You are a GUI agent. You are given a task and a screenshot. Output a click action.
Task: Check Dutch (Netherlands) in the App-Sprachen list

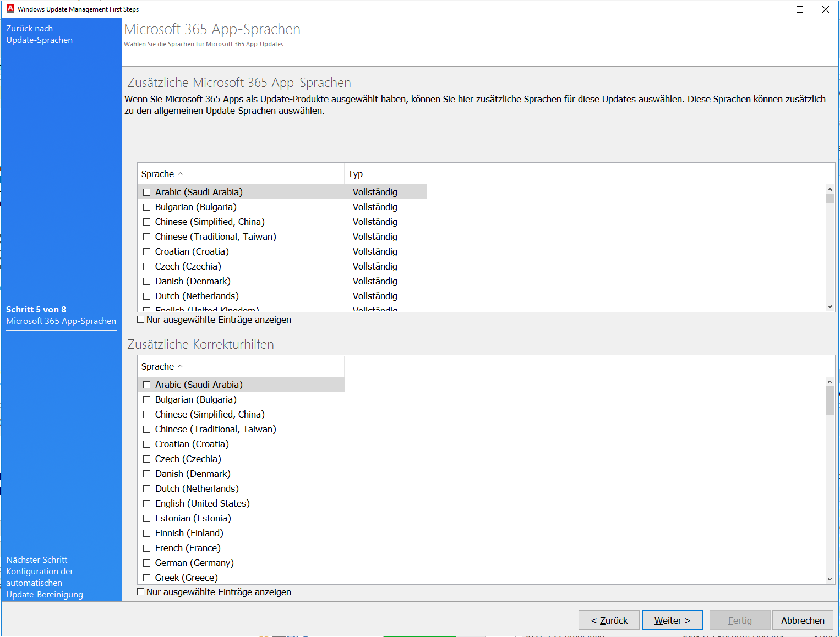click(146, 296)
